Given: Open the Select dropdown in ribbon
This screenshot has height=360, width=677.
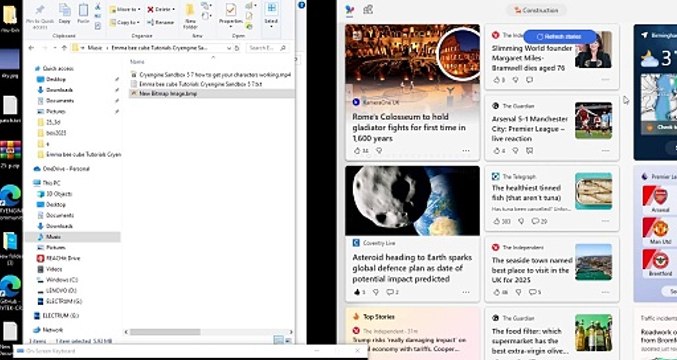Looking at the screenshot, I should click(x=271, y=15).
